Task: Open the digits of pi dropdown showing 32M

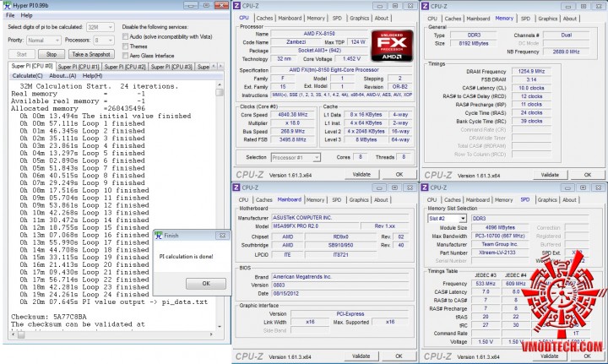Action: coord(100,27)
